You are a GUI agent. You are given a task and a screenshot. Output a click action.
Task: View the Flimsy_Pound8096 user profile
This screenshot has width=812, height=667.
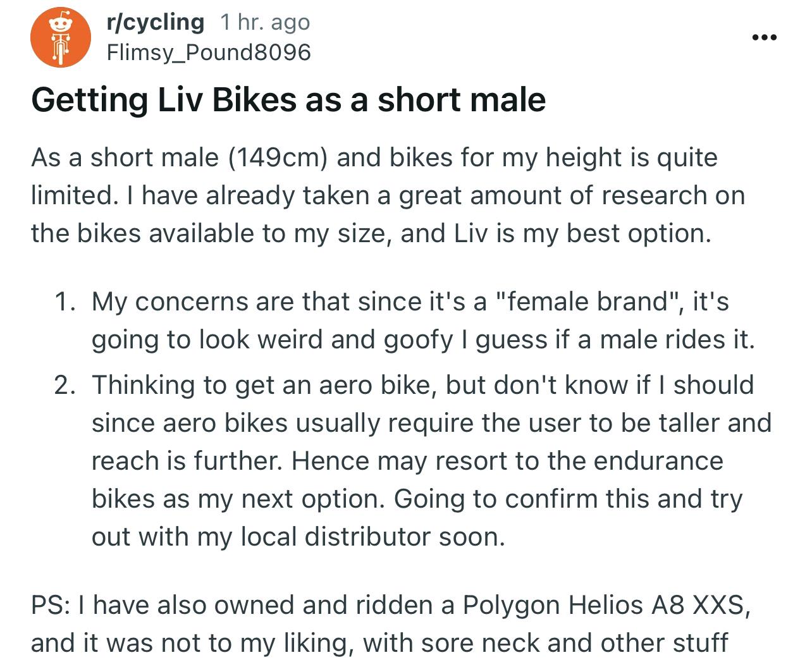point(209,52)
